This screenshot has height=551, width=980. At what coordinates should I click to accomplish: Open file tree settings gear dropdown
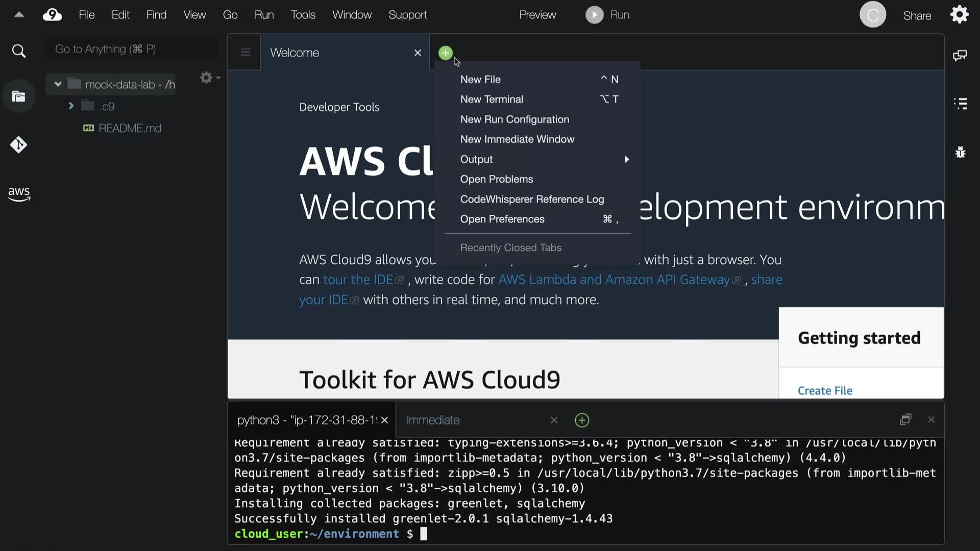(209, 78)
